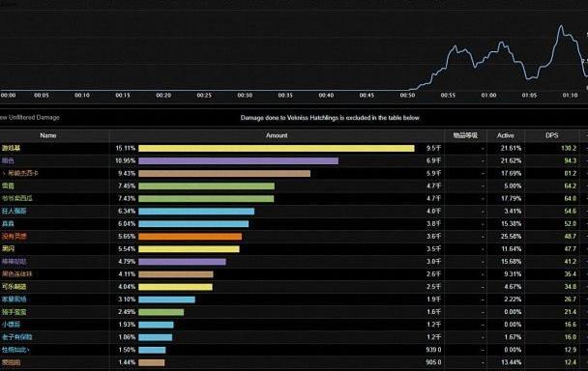The image size is (588, 371).
Task: Open the player name at 10.95% damage
Action: tap(8, 160)
